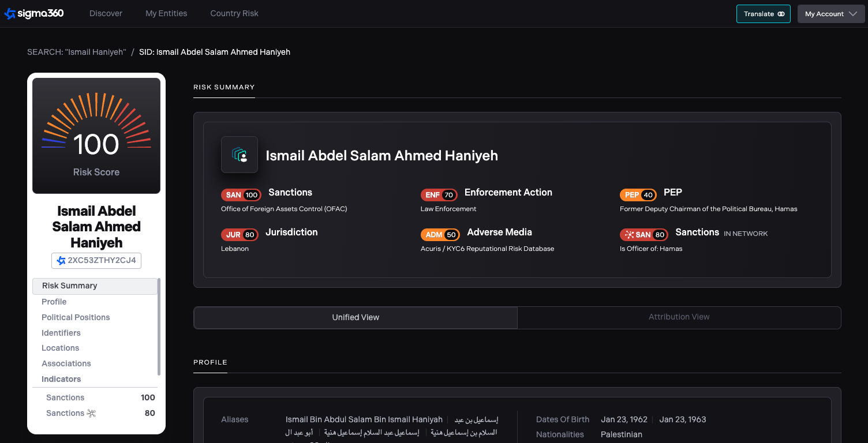Open the Discover menu
The height and width of the screenshot is (443, 868).
[x=106, y=14]
